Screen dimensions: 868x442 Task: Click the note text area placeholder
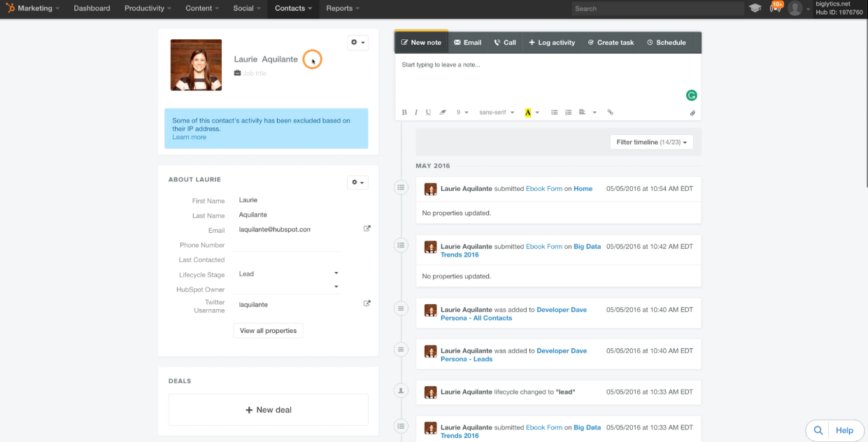pyautogui.click(x=441, y=64)
